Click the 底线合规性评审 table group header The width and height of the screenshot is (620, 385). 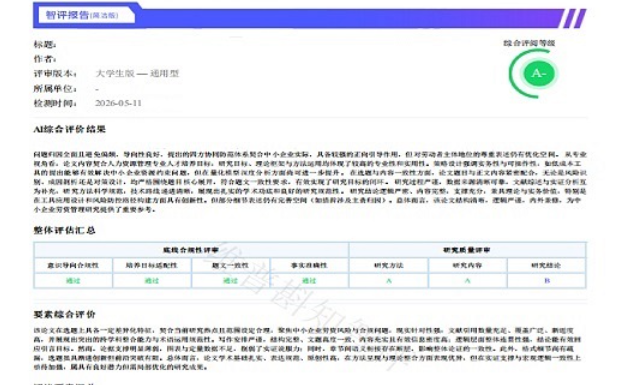coord(191,250)
